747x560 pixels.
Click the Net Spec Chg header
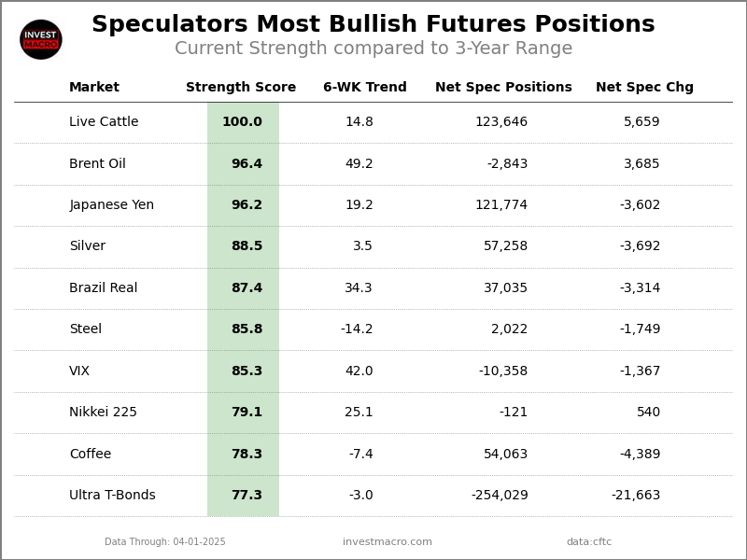[644, 88]
